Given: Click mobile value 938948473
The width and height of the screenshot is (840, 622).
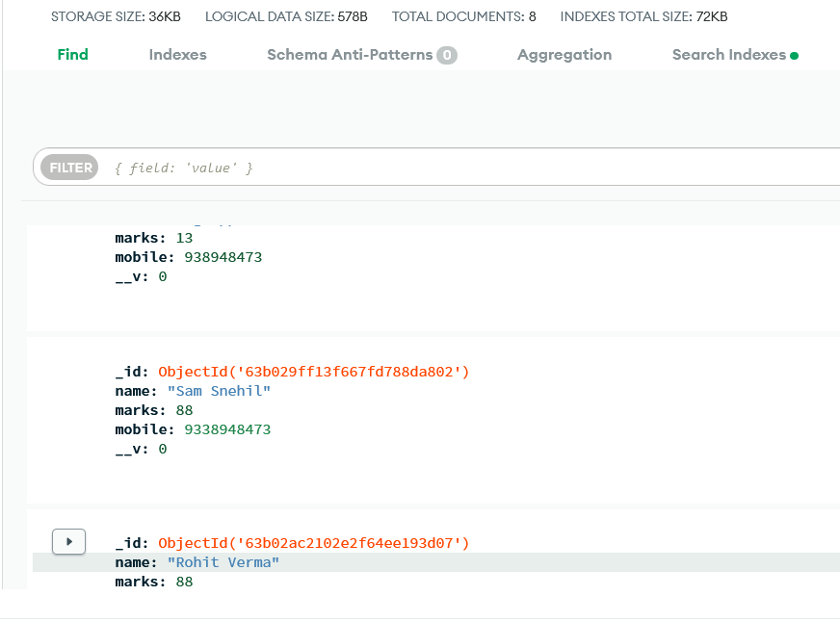Looking at the screenshot, I should pyautogui.click(x=223, y=257).
